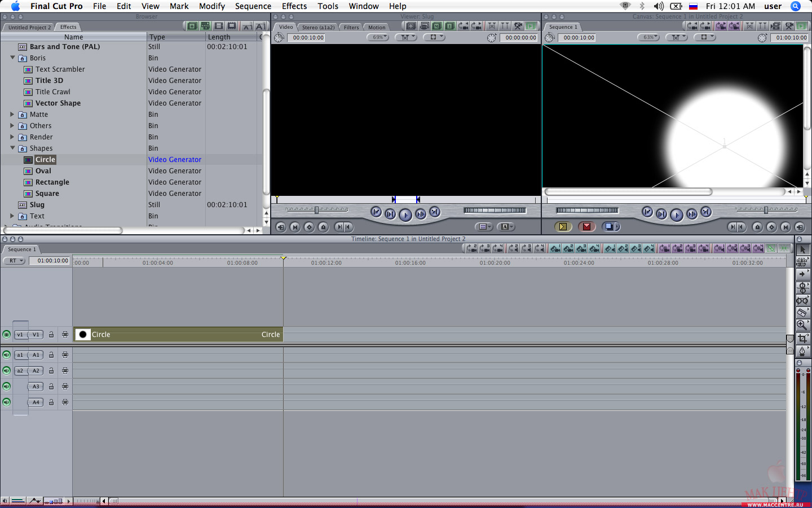Click the Circle clip thumbnail icon in timeline
Screen dimensions: 812x508
click(x=83, y=335)
